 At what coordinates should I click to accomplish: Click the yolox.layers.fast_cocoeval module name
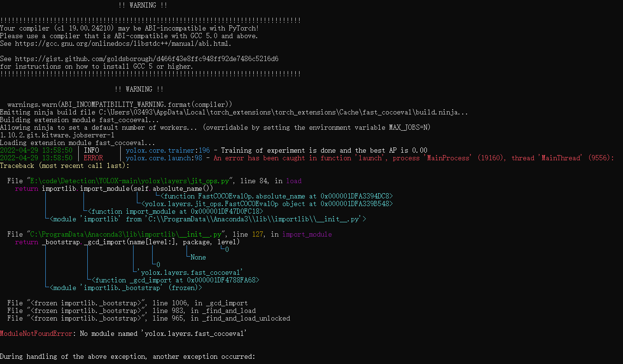pyautogui.click(x=191, y=272)
